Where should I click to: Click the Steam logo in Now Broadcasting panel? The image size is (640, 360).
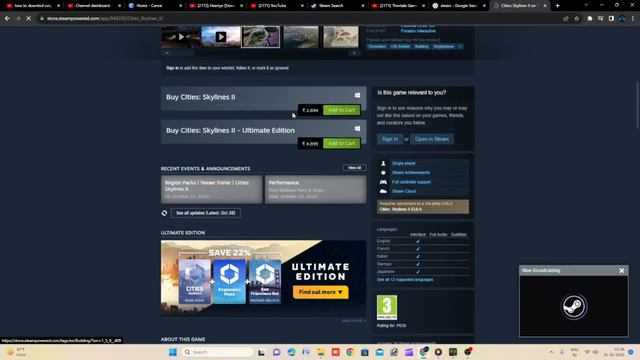point(574,306)
